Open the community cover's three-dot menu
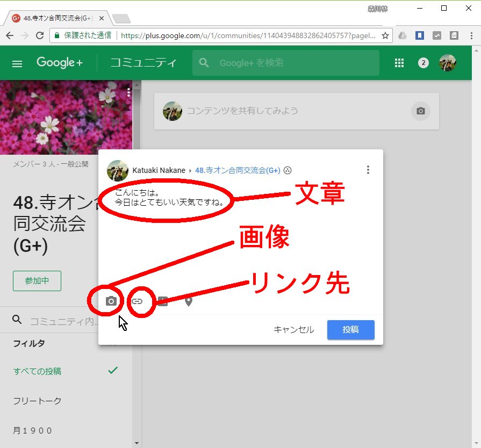 [128, 93]
